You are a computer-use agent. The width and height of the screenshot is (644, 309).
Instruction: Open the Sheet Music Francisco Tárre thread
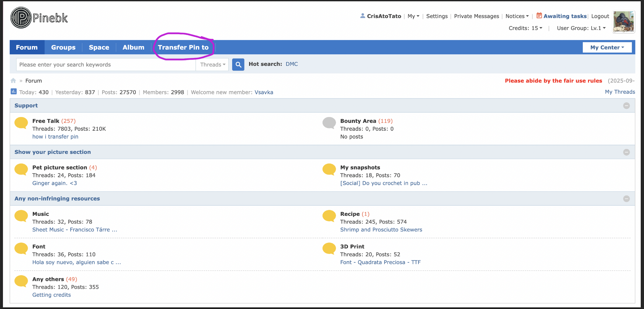pos(75,230)
